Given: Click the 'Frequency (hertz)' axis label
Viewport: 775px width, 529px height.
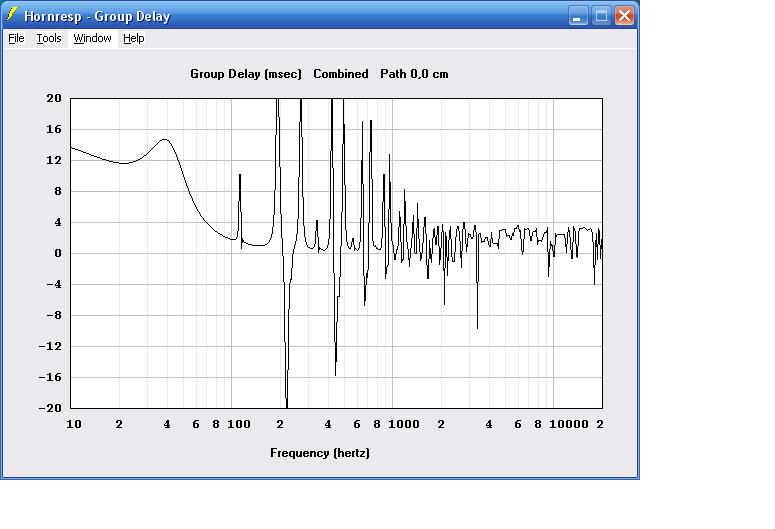Looking at the screenshot, I should pos(320,453).
